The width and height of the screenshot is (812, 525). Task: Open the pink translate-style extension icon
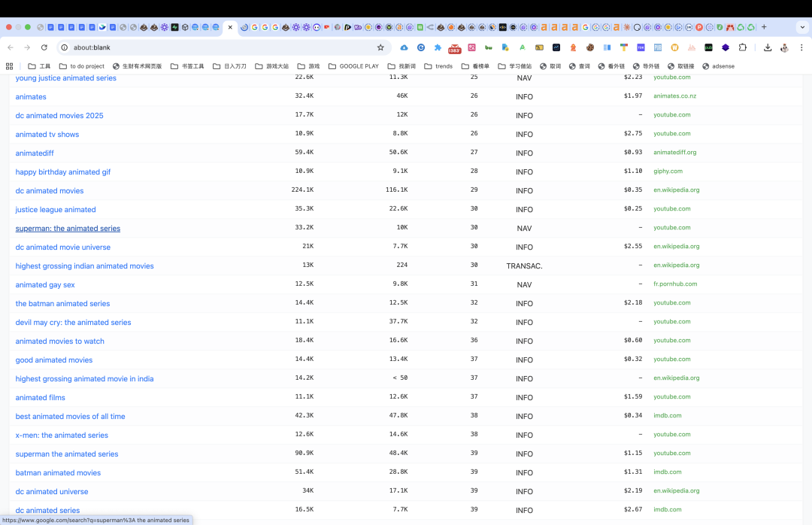pyautogui.click(x=471, y=47)
